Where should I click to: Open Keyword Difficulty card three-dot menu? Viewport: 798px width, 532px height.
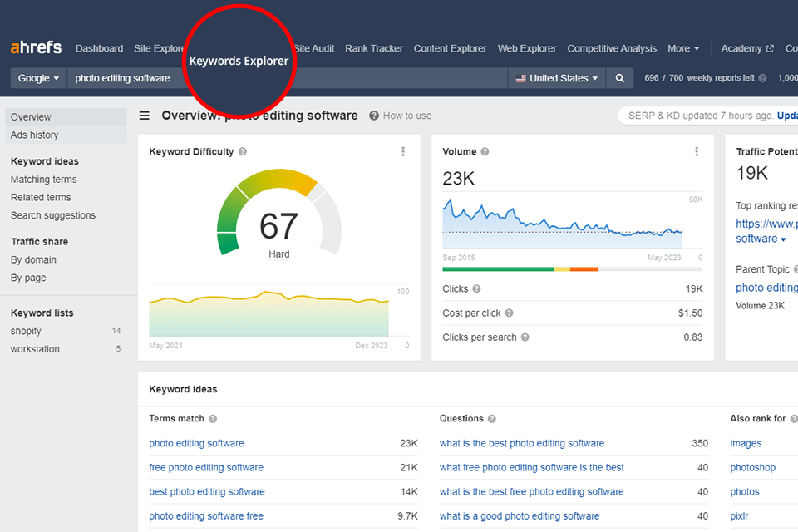403,152
